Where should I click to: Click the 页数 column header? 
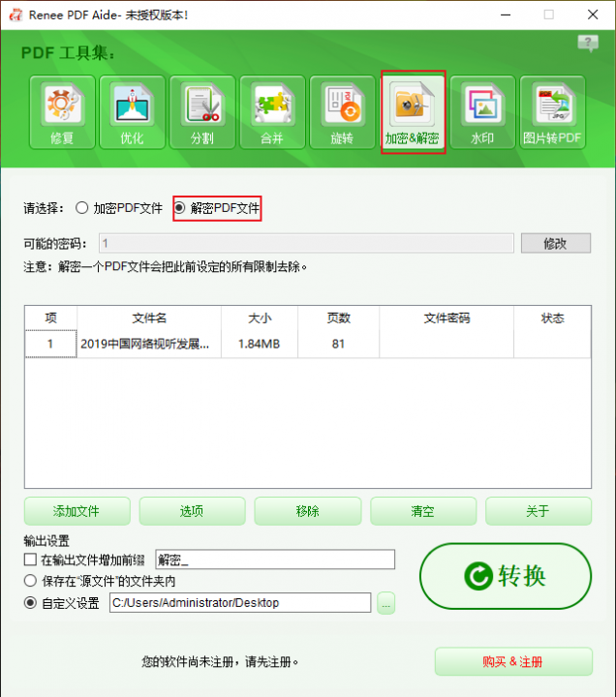click(338, 318)
